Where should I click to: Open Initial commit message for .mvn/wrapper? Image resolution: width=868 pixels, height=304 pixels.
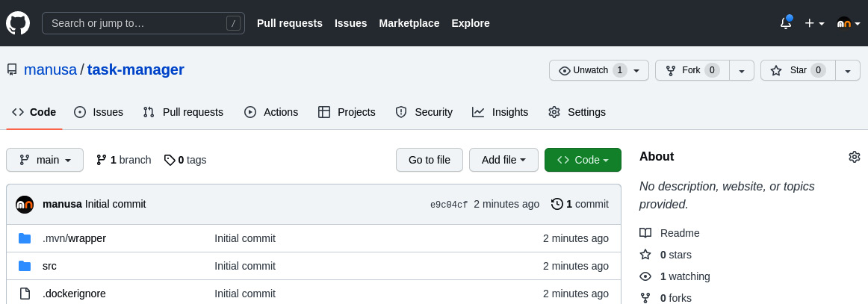pyautogui.click(x=245, y=239)
